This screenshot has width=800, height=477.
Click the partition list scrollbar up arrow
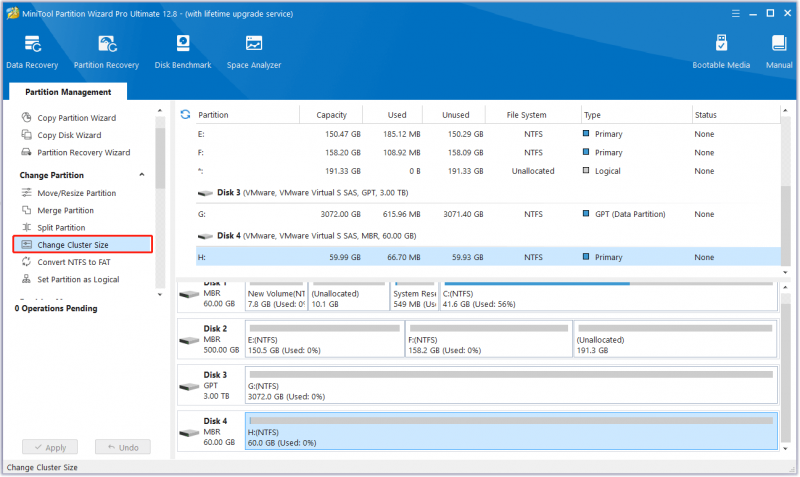click(x=785, y=110)
